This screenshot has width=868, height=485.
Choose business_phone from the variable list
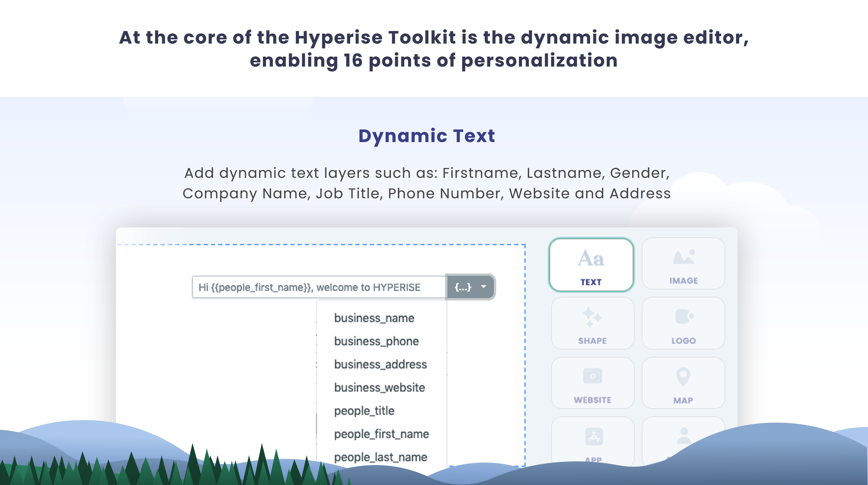coord(376,341)
